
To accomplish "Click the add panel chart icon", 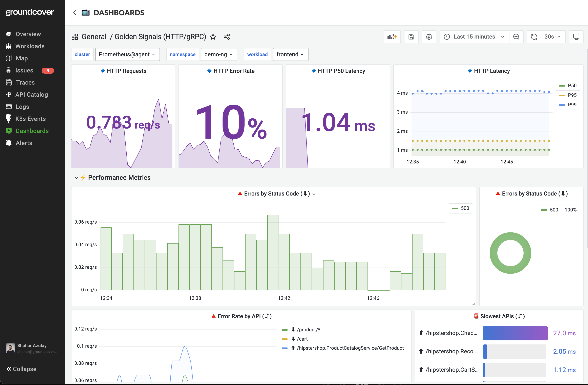I will pos(392,37).
